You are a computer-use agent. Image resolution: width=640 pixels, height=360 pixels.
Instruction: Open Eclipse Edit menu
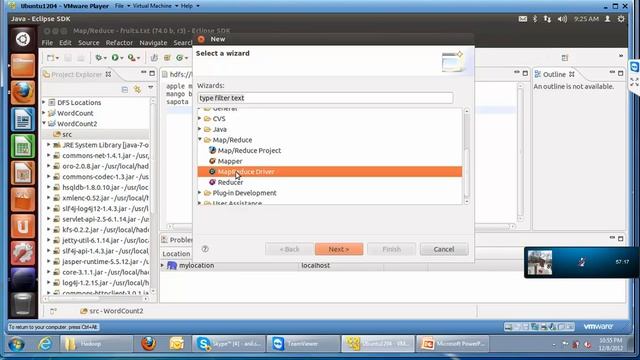(65, 42)
